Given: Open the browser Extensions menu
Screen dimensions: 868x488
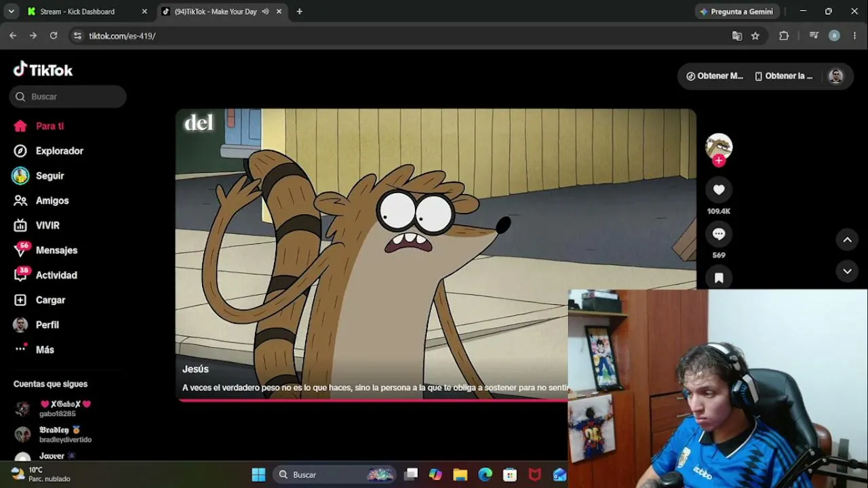Looking at the screenshot, I should (784, 36).
